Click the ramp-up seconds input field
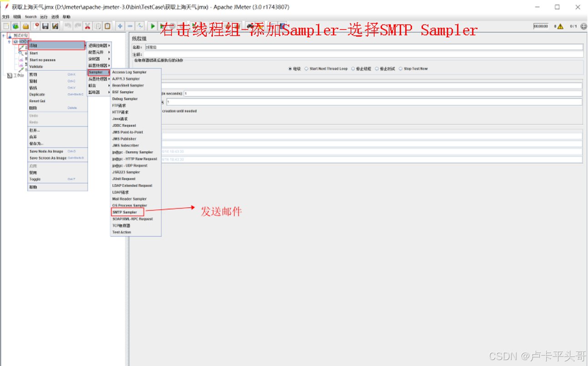Screen dimensions: 588x366 pos(382,93)
